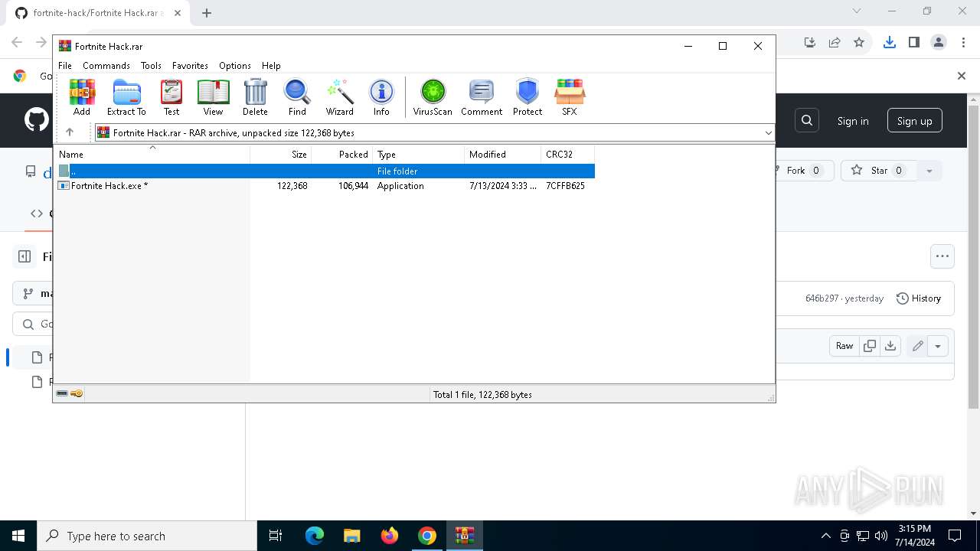Click GitHub octocat logo
Screen dimensions: 980x551
pyautogui.click(x=36, y=120)
